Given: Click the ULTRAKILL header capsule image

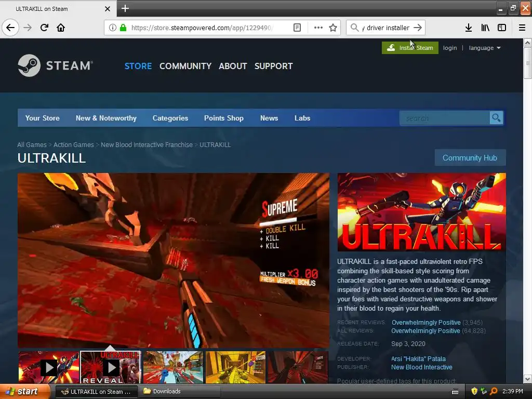Looking at the screenshot, I should pos(421,212).
